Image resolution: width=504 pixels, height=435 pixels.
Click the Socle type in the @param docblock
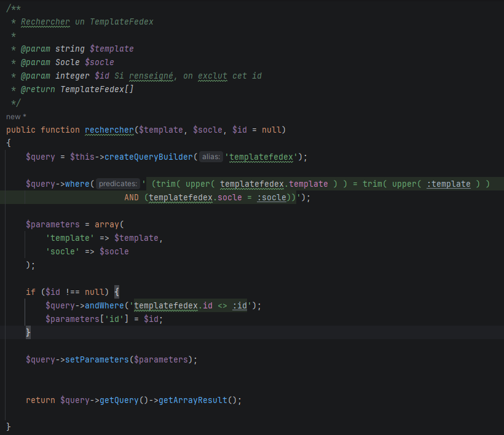point(68,62)
